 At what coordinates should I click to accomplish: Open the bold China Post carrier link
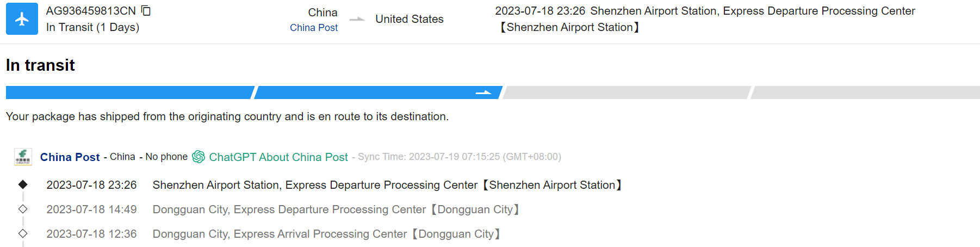[x=70, y=157]
